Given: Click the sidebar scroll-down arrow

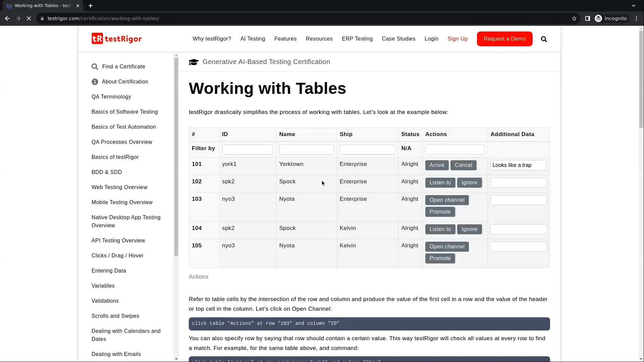Looking at the screenshot, I should point(176,359).
